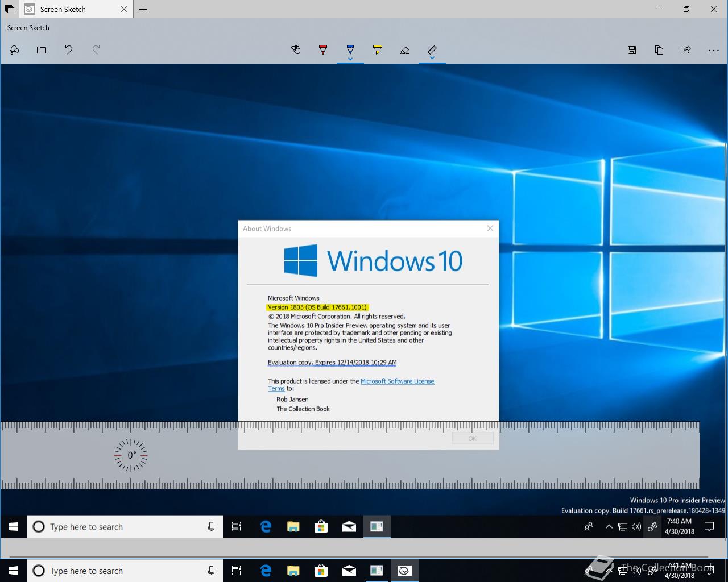Expand pencil options dropdown chevron
This screenshot has height=582, width=728.
350,59
